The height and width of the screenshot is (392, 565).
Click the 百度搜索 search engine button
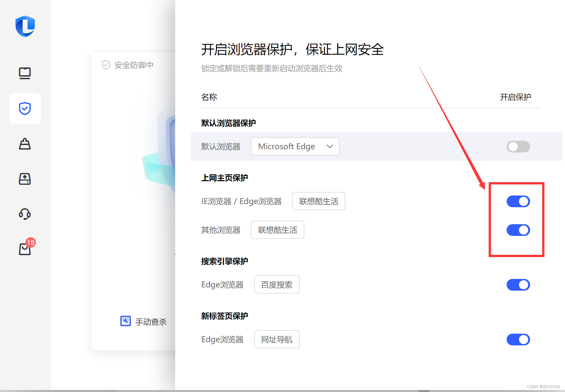[x=277, y=284]
